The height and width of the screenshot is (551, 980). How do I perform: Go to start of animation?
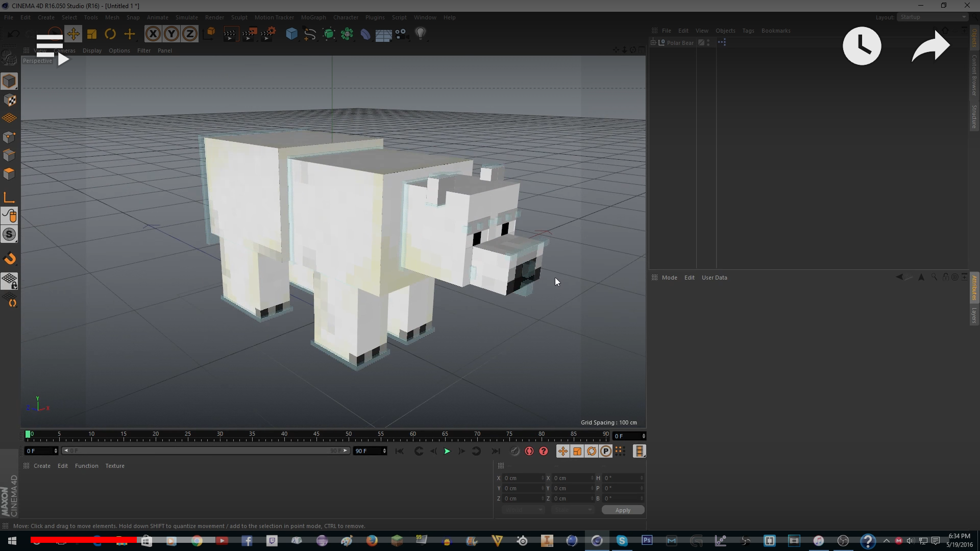400,451
